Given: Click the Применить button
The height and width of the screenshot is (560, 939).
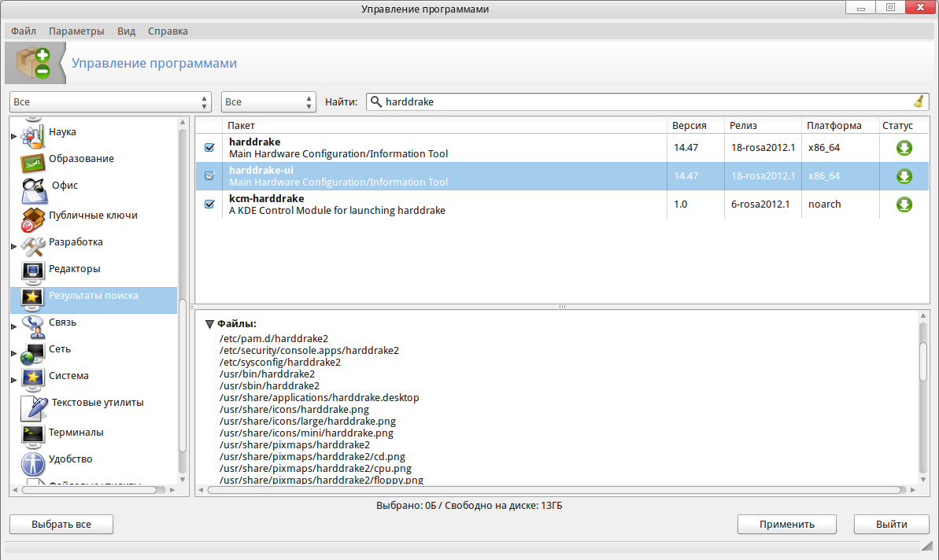Looking at the screenshot, I should click(787, 524).
